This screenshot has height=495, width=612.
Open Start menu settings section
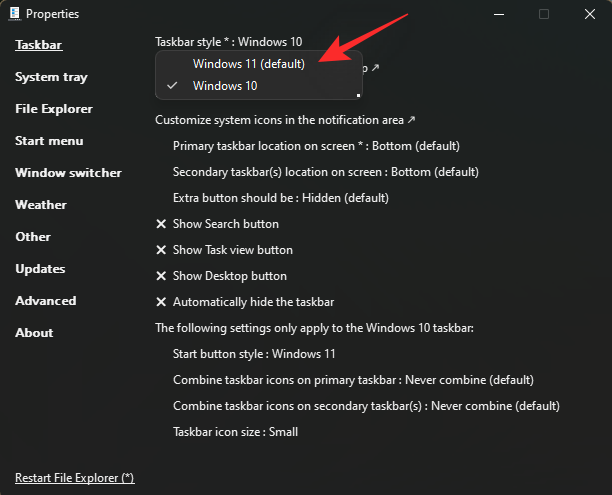(49, 141)
